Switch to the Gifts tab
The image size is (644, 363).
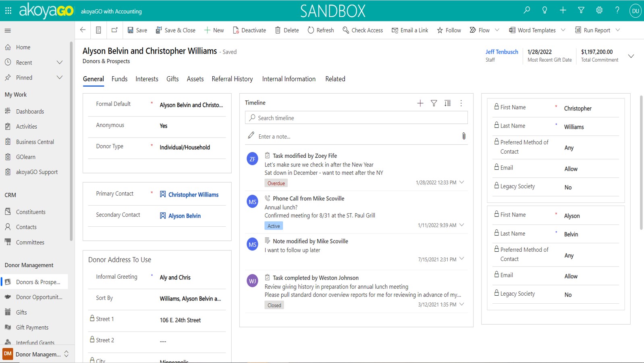tap(172, 79)
